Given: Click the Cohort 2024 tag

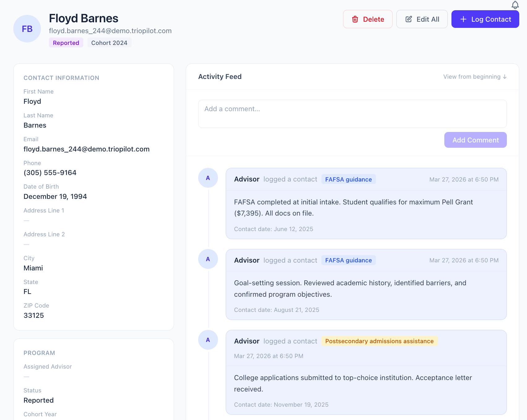Looking at the screenshot, I should click(109, 43).
